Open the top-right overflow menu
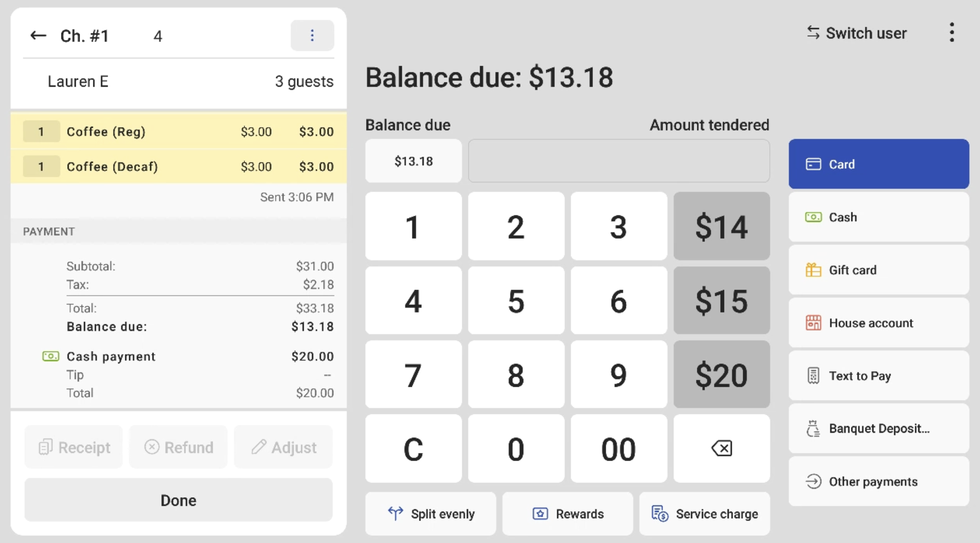This screenshot has height=543, width=980. (x=952, y=32)
